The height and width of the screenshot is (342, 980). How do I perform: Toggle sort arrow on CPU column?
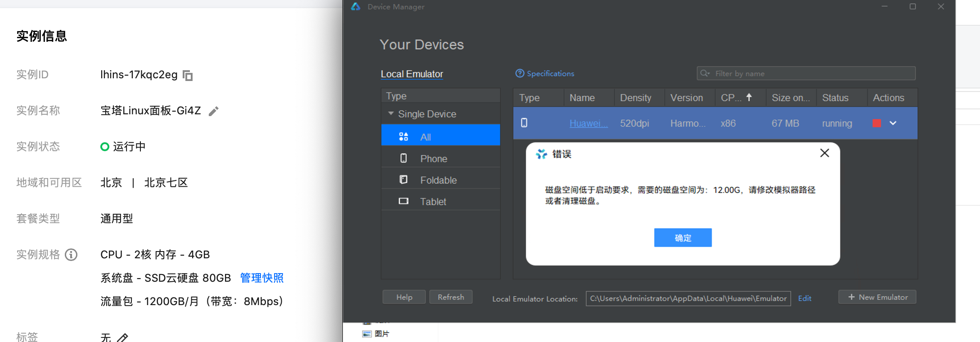[x=749, y=97]
